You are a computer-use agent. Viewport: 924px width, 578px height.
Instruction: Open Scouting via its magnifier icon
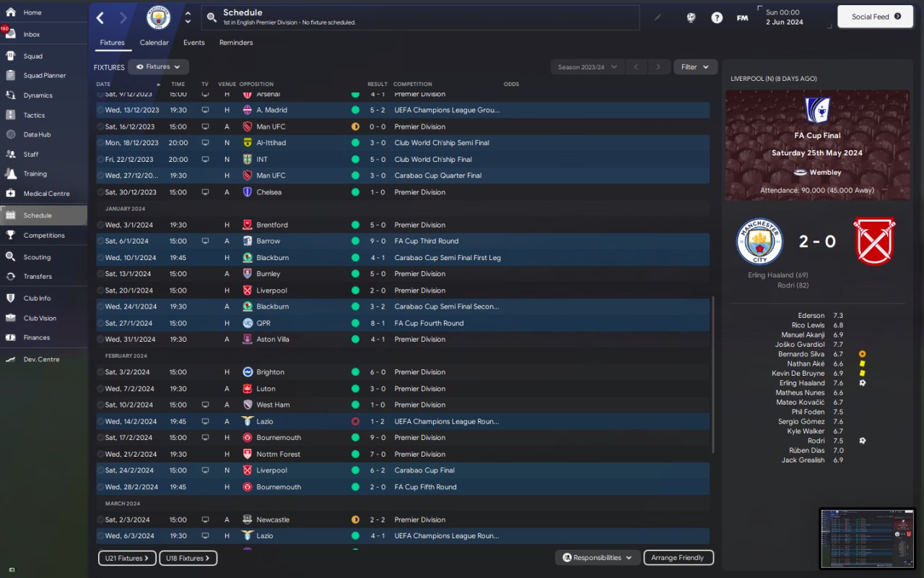[x=10, y=256]
